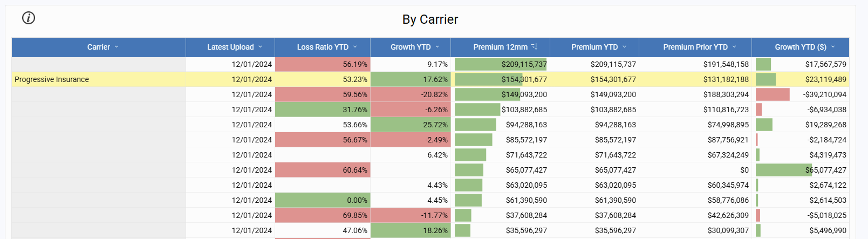The image size is (868, 239).
Task: Click the 0.00% green loss ratio cell
Action: 323,200
